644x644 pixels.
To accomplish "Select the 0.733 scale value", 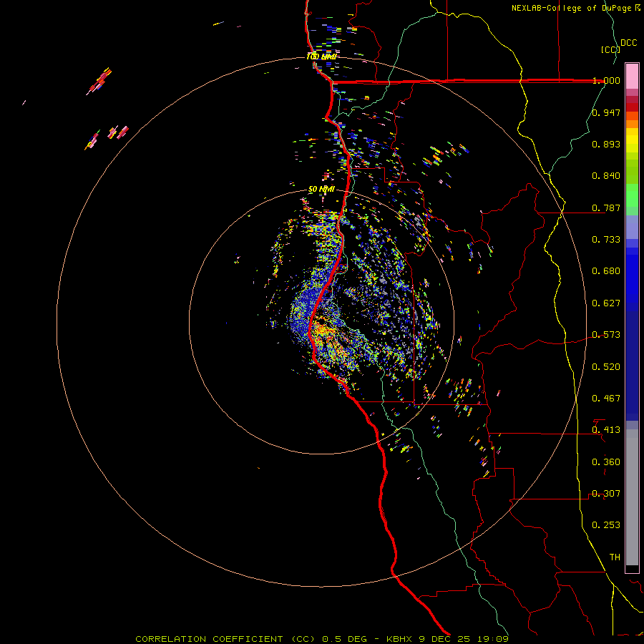I will click(606, 240).
